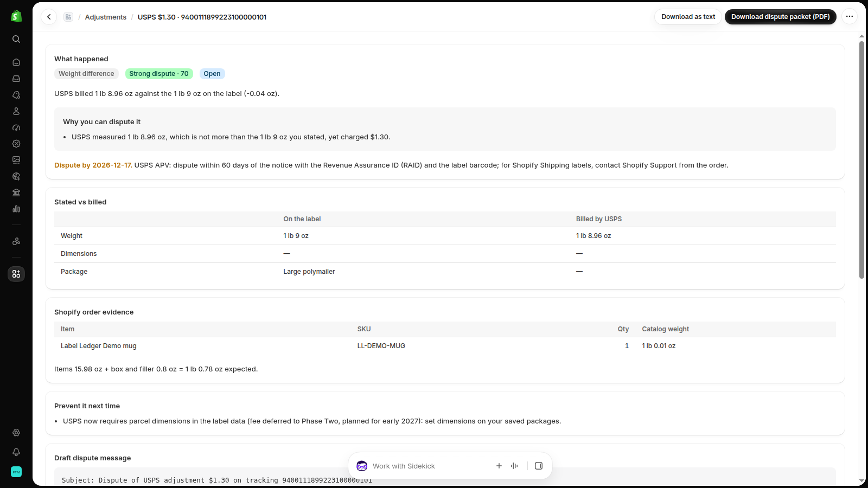Screen dimensions: 868x488
Task: Open the Adjustments breadcrumb link
Action: tap(106, 17)
